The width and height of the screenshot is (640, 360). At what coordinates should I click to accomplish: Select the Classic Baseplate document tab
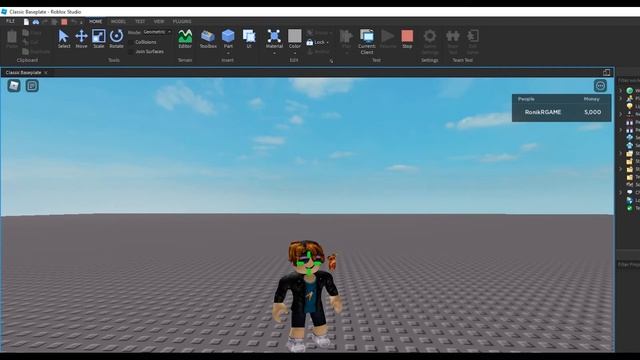23,72
